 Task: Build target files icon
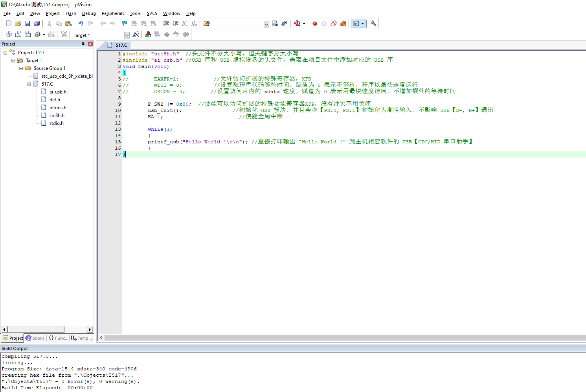point(18,35)
